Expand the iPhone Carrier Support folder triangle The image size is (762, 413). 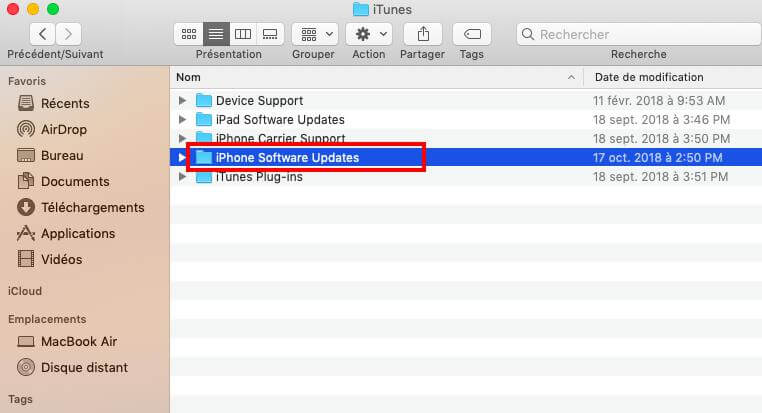pyautogui.click(x=182, y=138)
